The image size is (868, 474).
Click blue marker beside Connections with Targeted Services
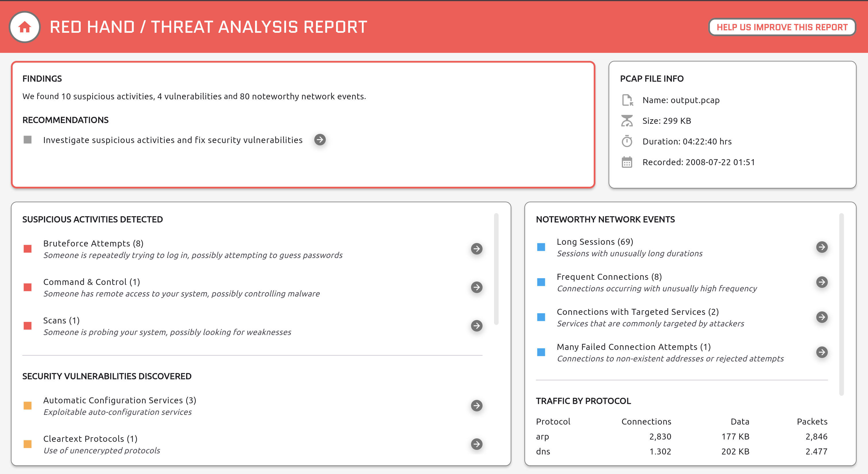coord(541,317)
